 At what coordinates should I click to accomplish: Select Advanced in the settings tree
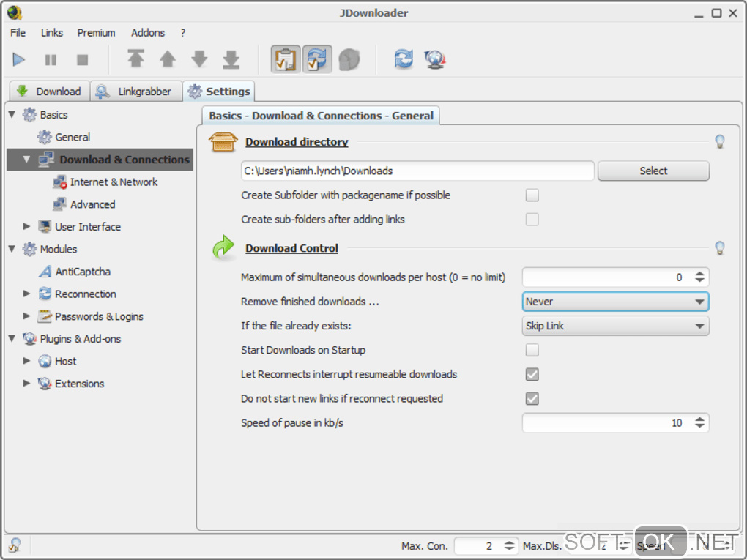[x=92, y=204]
